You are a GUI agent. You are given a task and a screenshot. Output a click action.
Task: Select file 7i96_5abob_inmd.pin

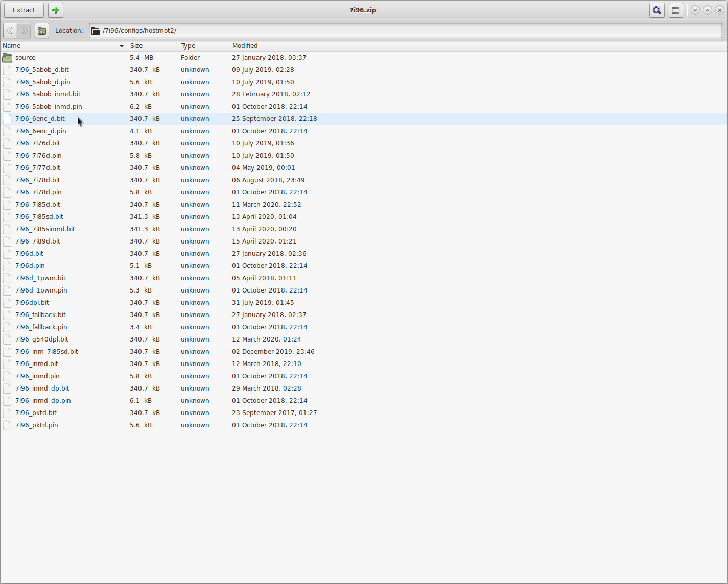(49, 107)
